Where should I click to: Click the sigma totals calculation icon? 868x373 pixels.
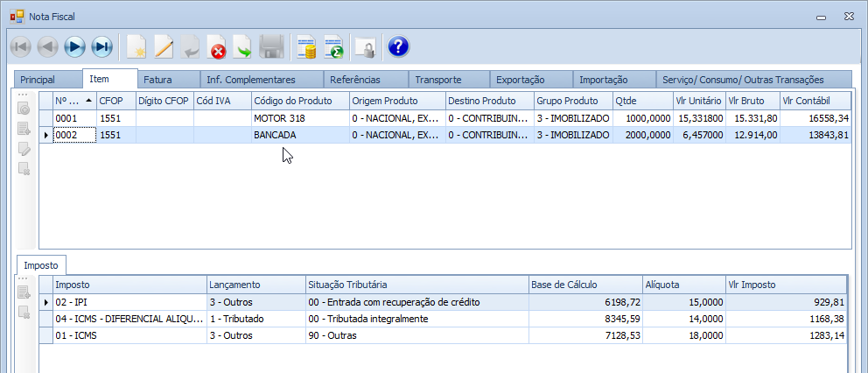[333, 46]
